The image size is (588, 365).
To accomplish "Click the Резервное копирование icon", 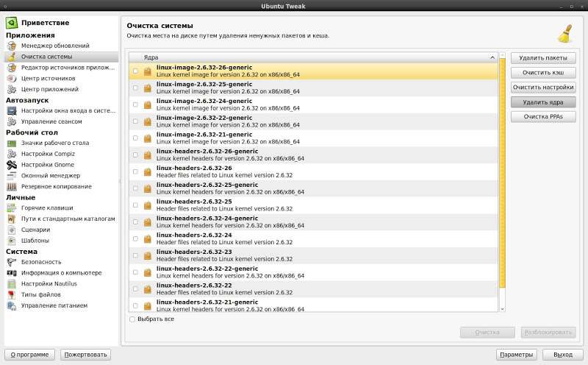I will [12, 187].
